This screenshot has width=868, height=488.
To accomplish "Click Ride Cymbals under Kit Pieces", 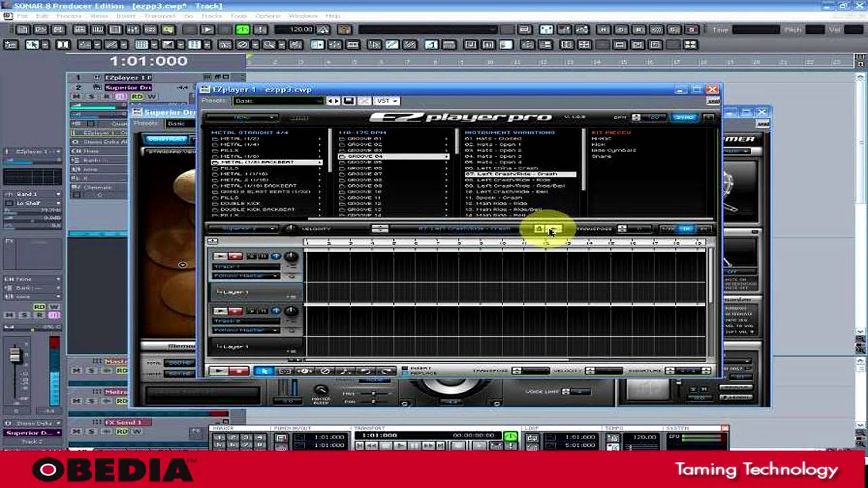I will 614,150.
